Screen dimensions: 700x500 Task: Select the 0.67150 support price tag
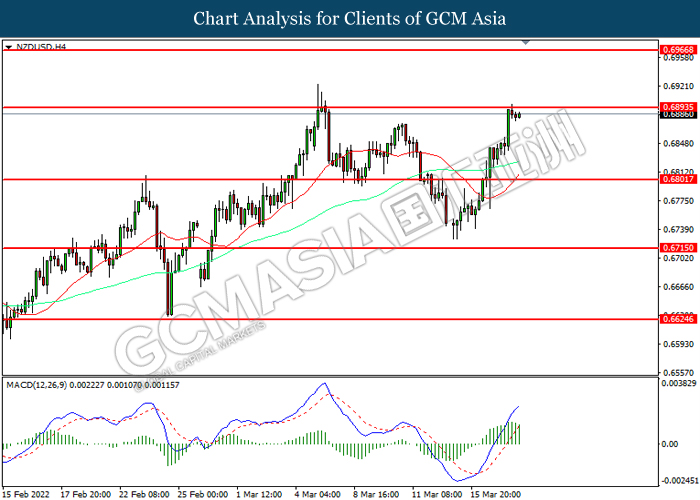coord(673,248)
